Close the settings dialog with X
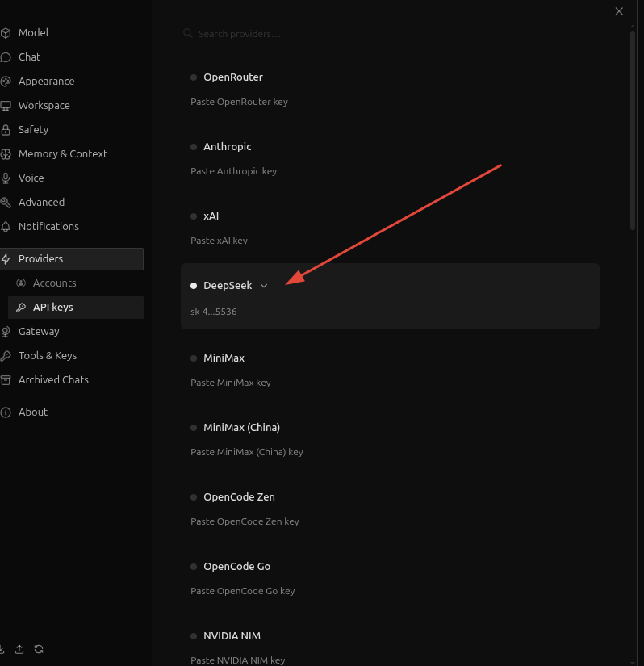644x666 pixels. tap(619, 11)
